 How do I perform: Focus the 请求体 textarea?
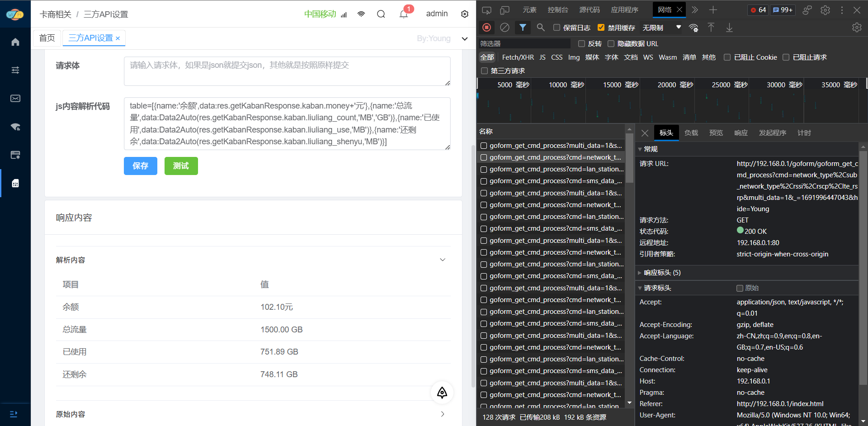point(287,71)
